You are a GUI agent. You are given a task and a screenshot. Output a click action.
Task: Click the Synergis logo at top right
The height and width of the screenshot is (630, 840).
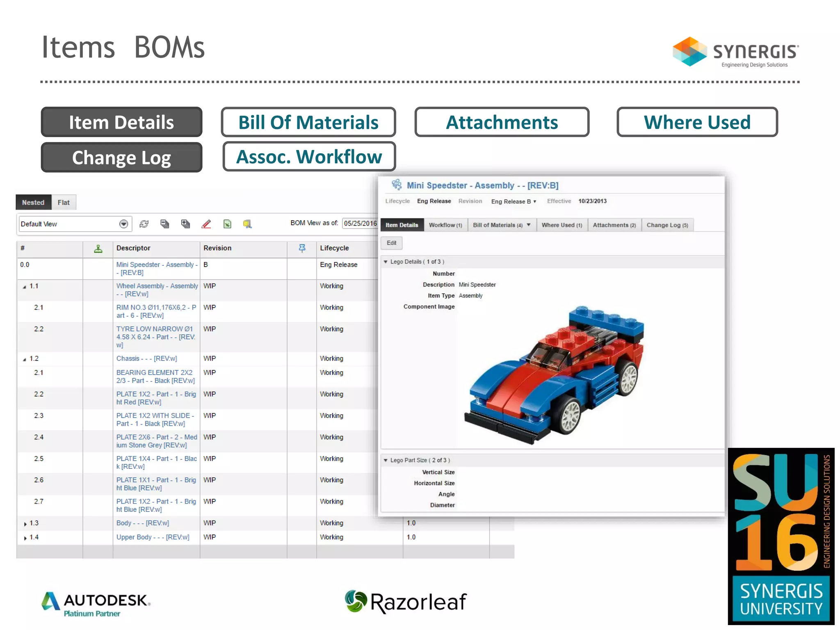tap(736, 52)
